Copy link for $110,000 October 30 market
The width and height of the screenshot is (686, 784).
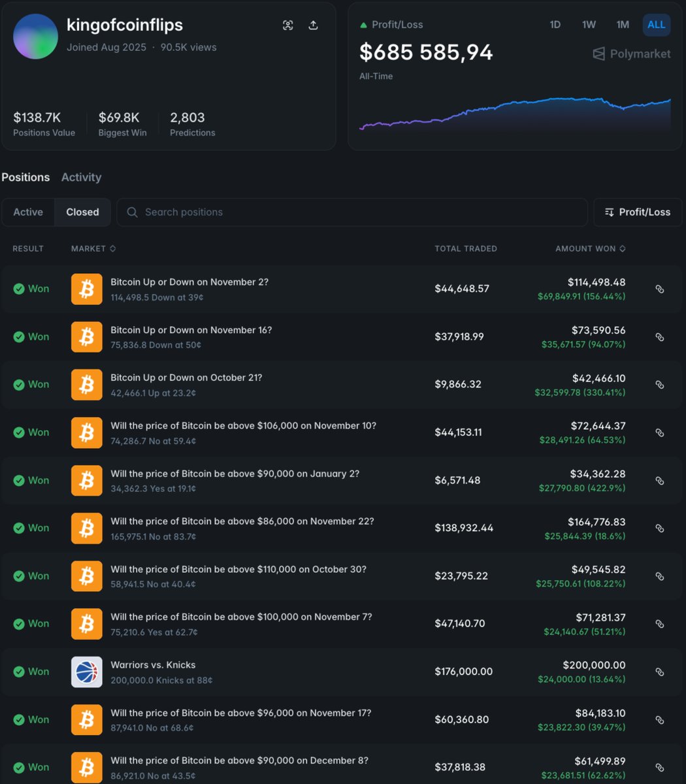(660, 576)
